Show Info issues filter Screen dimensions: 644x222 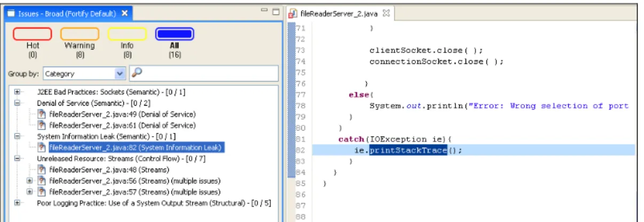[x=127, y=34]
